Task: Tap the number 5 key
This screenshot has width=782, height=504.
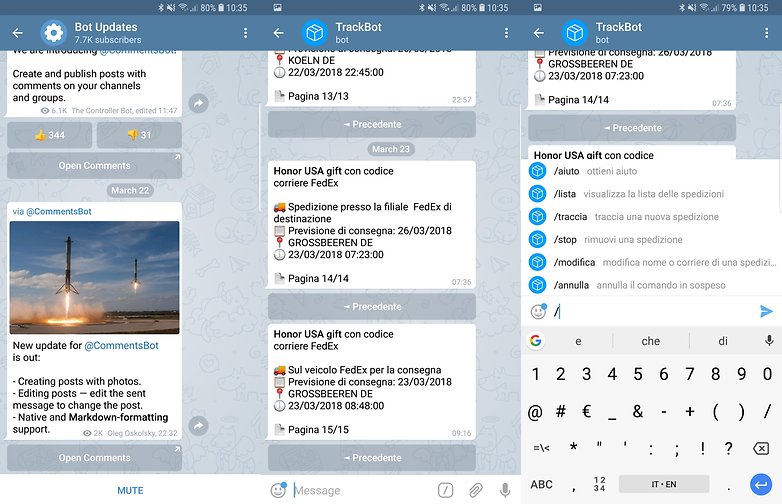Action: click(x=638, y=374)
